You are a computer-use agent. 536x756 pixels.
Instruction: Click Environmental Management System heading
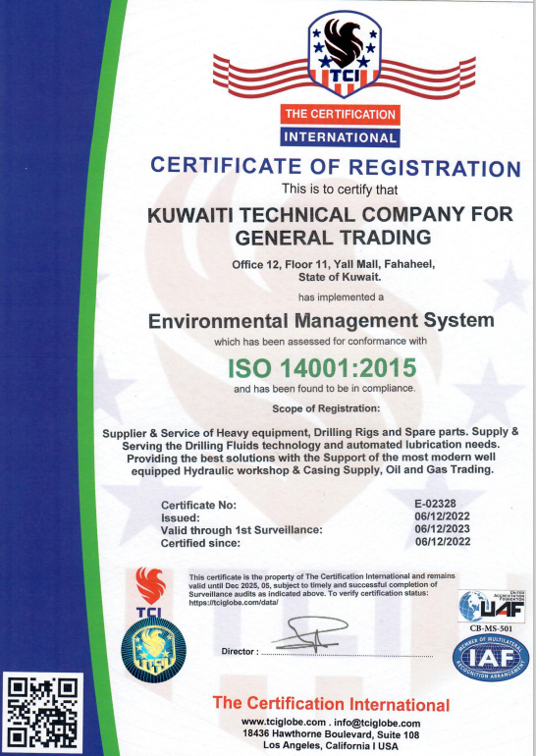click(x=321, y=321)
